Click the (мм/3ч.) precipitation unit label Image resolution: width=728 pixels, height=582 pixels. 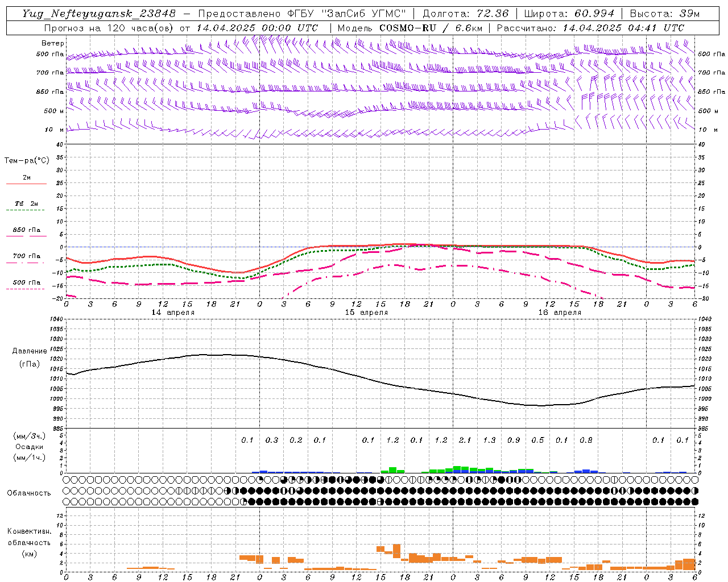pyautogui.click(x=29, y=436)
